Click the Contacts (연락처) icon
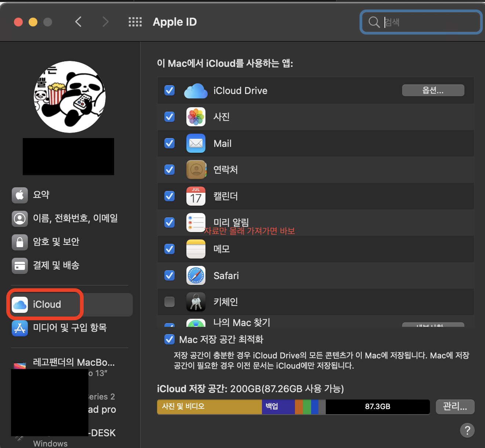This screenshot has height=448, width=485. (196, 170)
